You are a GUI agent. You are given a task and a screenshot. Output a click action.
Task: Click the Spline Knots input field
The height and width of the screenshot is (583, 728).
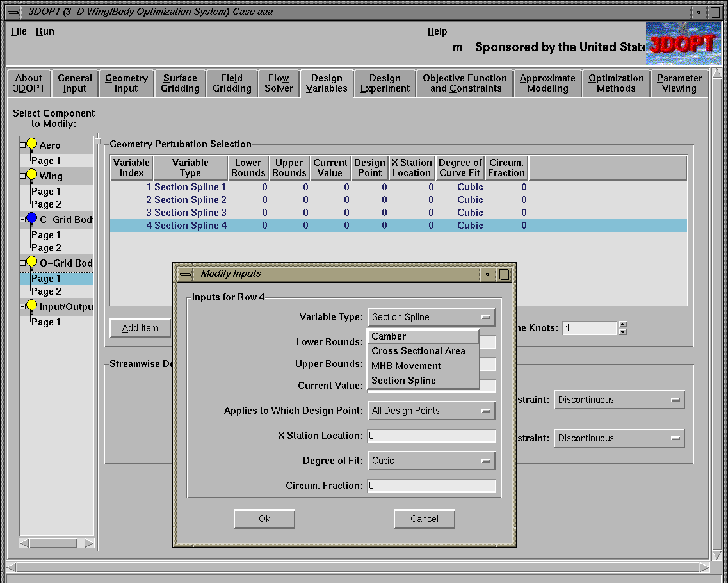pos(590,328)
